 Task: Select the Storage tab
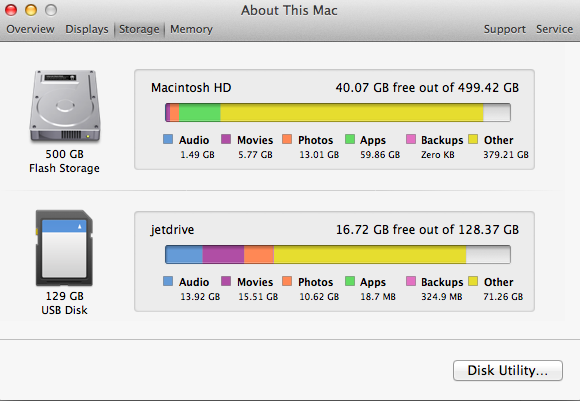(139, 29)
